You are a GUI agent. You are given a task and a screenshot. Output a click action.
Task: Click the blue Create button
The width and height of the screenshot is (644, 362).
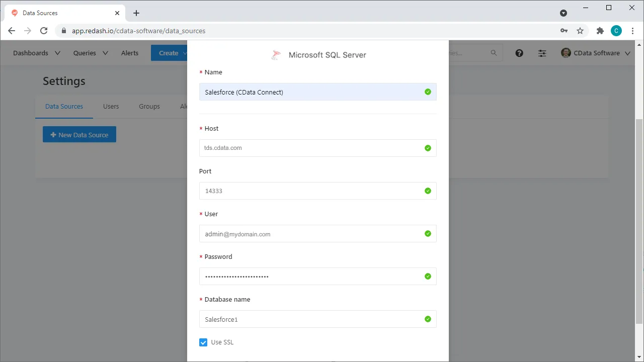169,53
